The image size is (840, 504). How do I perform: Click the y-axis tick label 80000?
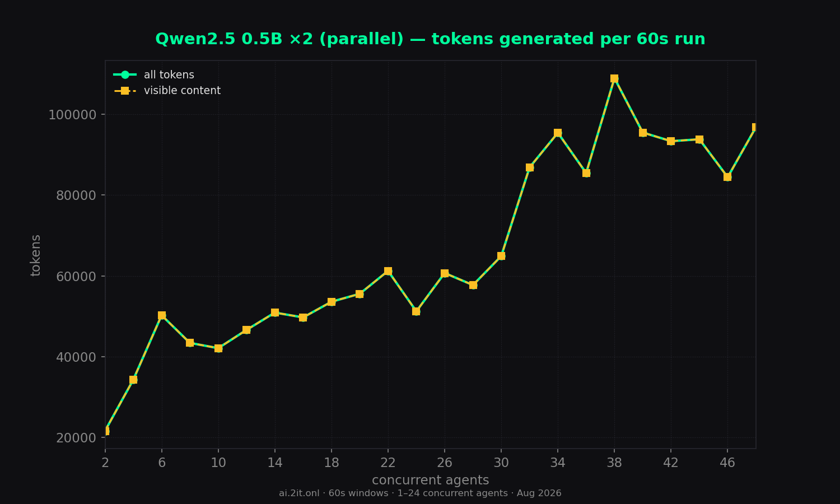coord(77,195)
